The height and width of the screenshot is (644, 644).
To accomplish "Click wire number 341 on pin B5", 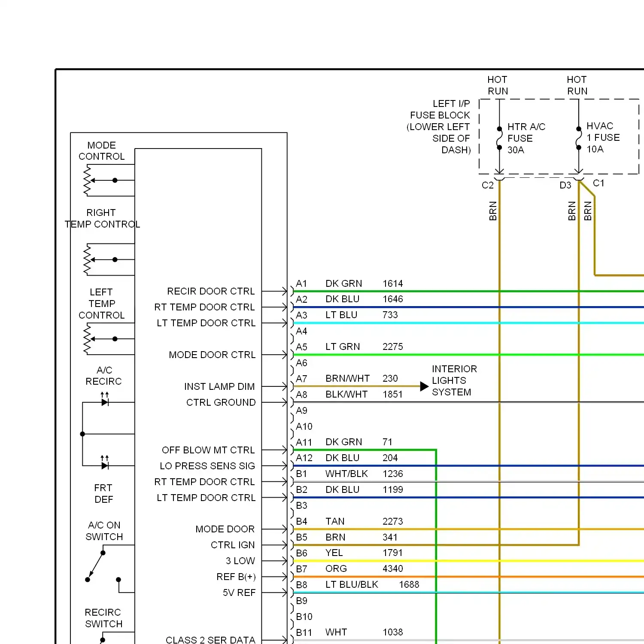I will coord(390,537).
